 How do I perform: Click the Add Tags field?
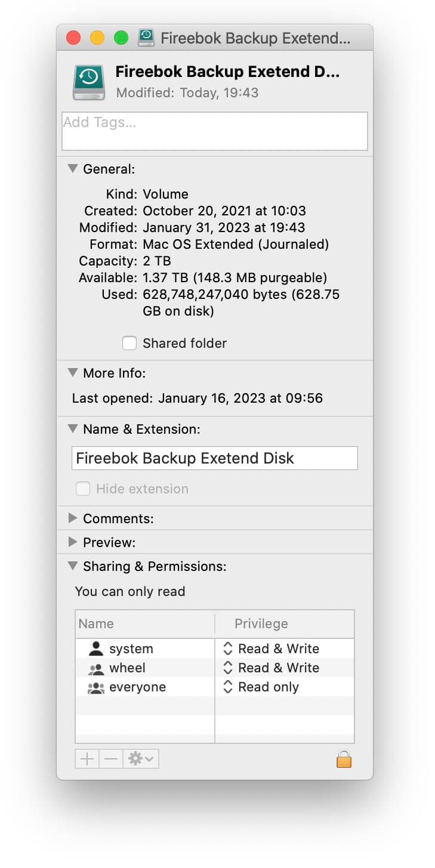click(x=215, y=131)
